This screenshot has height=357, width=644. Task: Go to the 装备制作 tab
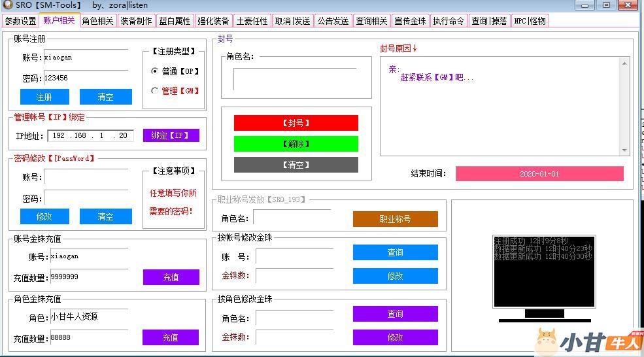click(136, 21)
